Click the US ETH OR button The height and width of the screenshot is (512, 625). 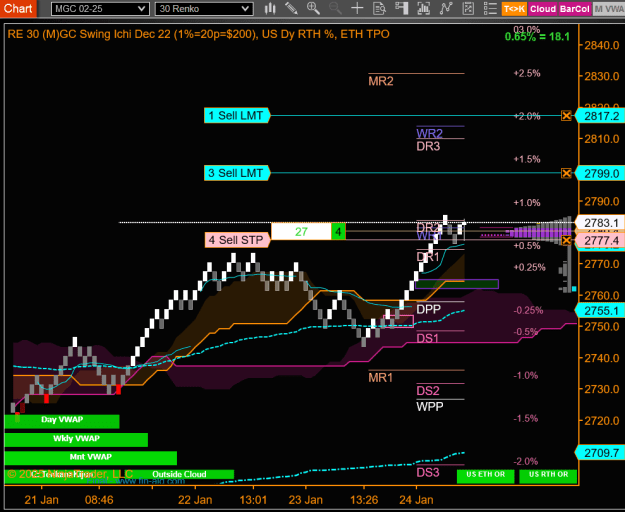tap(485, 476)
